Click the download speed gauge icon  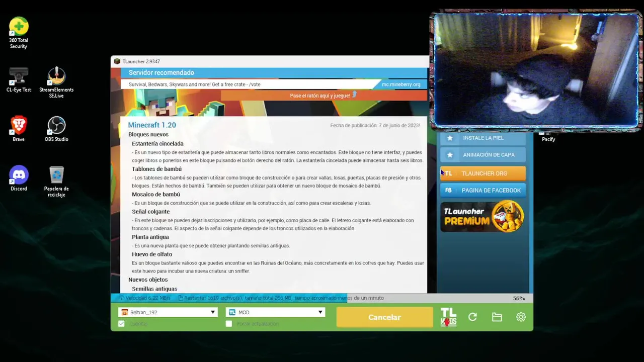pos(122,298)
